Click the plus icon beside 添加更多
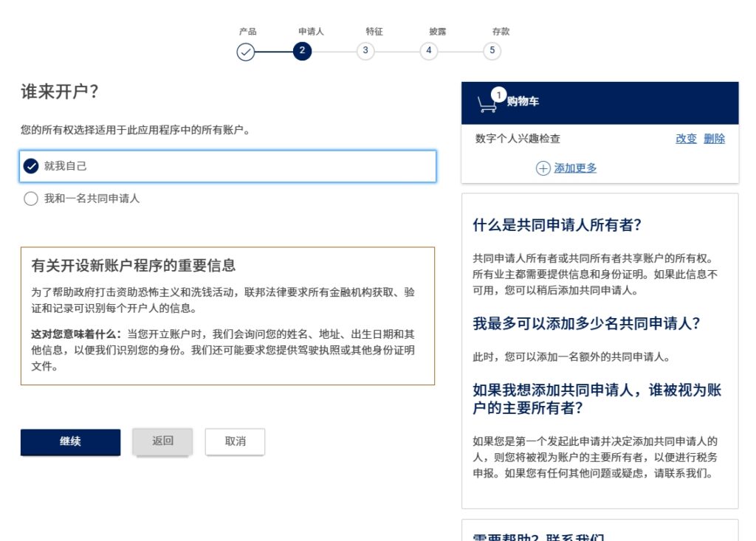Image resolution: width=756 pixels, height=541 pixels. coord(543,168)
